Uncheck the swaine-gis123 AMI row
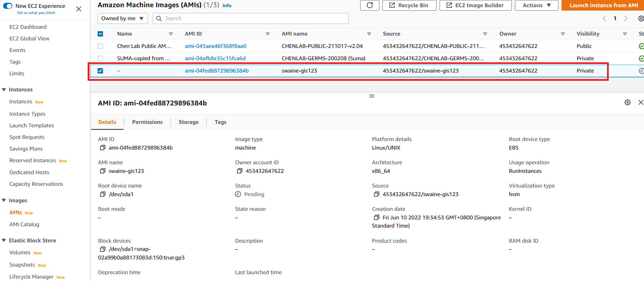Viewport: 644px width, 281px height. (100, 71)
